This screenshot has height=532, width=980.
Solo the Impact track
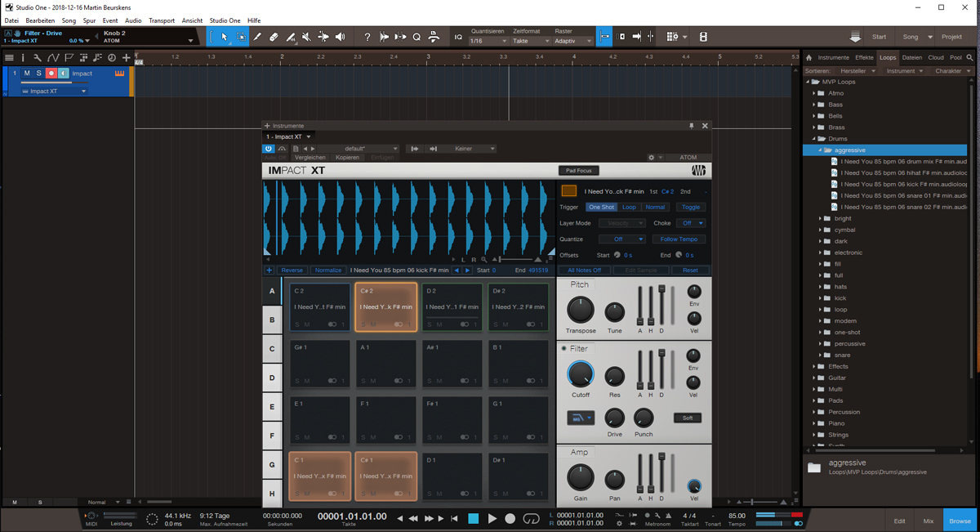pos(38,74)
